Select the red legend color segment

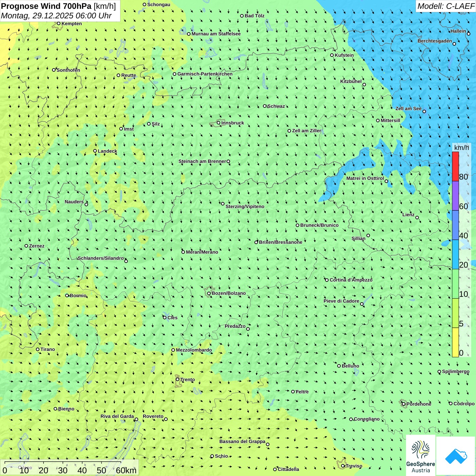coord(455,167)
